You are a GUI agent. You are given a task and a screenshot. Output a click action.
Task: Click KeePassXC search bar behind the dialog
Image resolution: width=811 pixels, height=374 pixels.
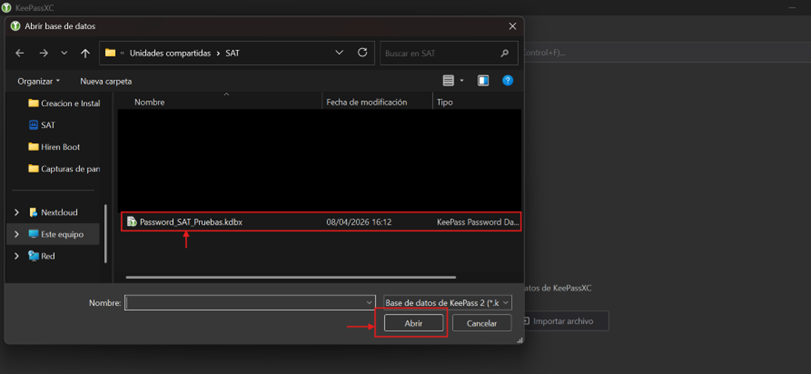[x=666, y=52]
